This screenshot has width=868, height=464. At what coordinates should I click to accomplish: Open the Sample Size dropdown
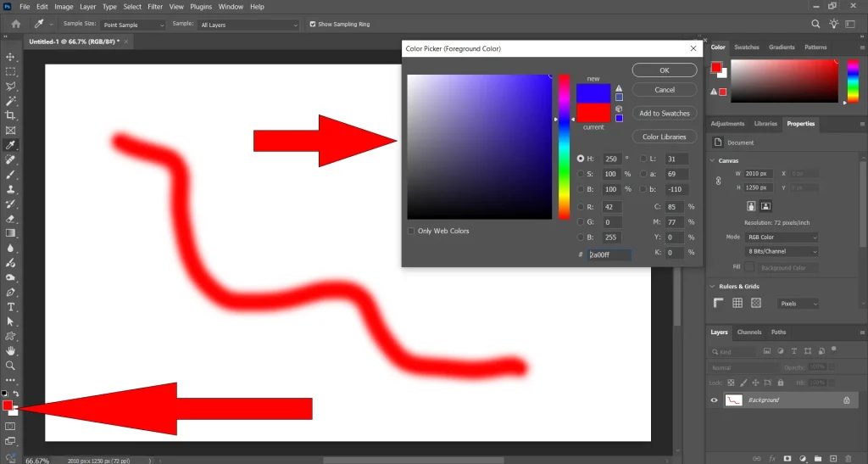(133, 25)
